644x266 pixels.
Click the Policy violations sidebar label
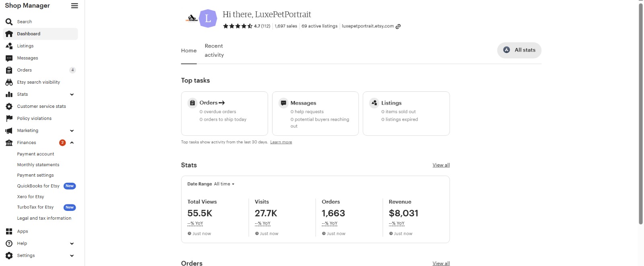pos(34,118)
